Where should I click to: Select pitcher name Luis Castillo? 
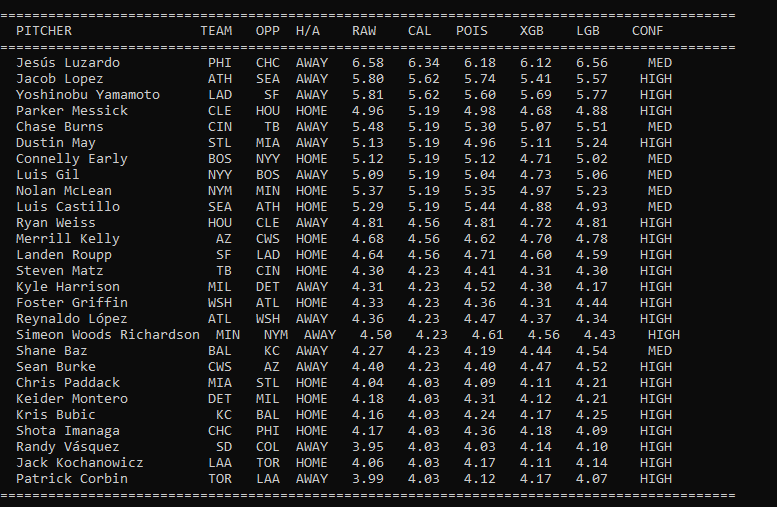(x=68, y=207)
